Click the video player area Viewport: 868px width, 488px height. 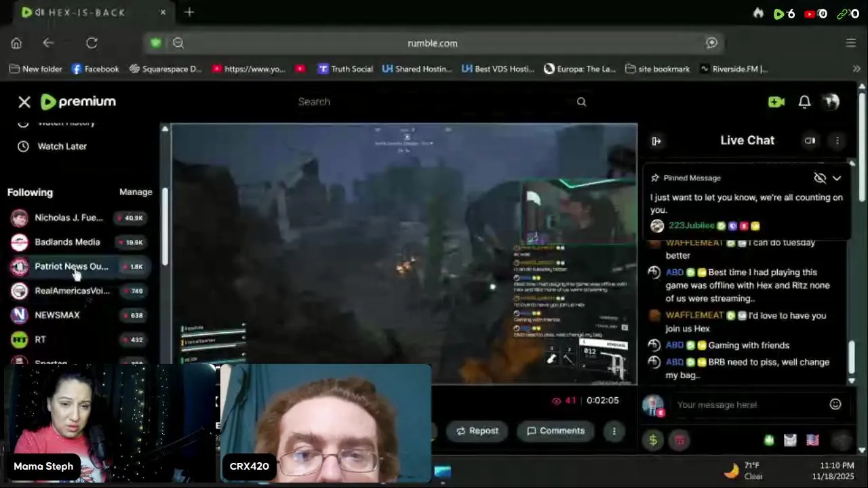pos(404,253)
